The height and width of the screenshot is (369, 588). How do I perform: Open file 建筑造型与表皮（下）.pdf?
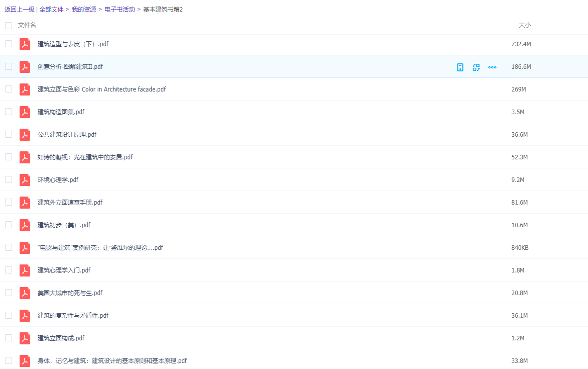[x=73, y=44]
